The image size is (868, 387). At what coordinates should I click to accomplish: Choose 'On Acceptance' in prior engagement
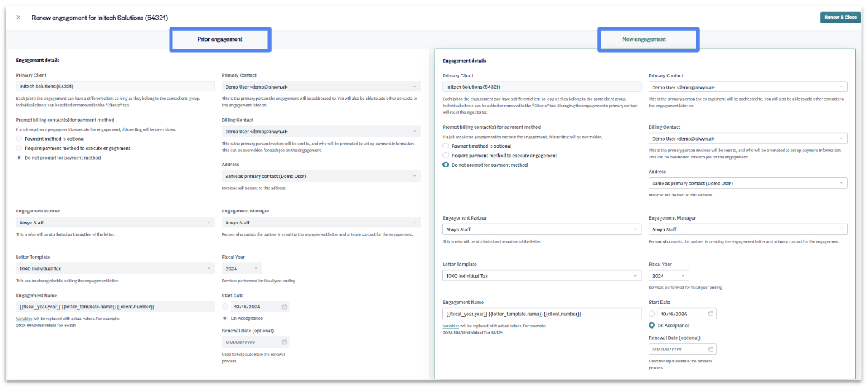pyautogui.click(x=225, y=318)
